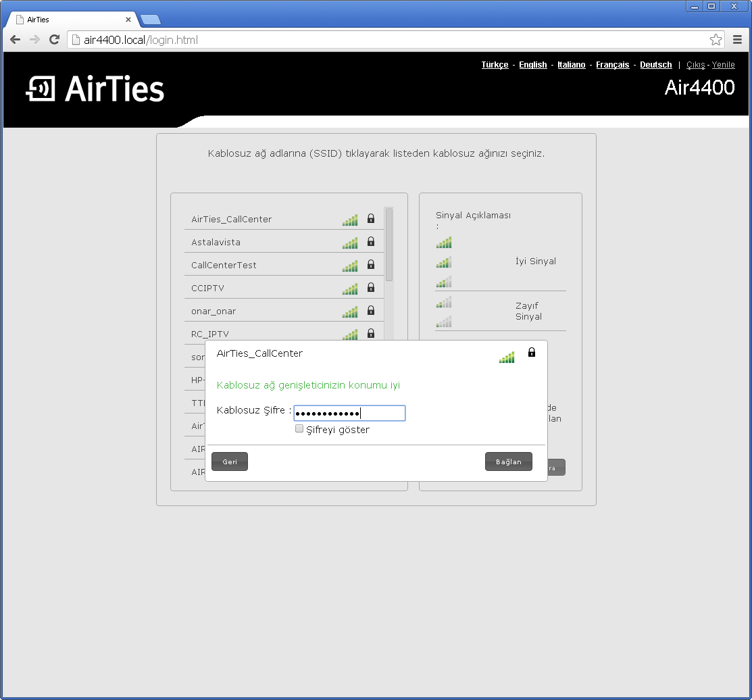Open a new browser tab
Screen dimensions: 752x700
coord(151,20)
